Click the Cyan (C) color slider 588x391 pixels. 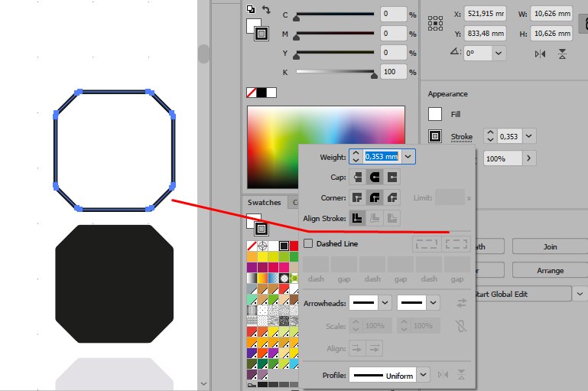tap(335, 15)
